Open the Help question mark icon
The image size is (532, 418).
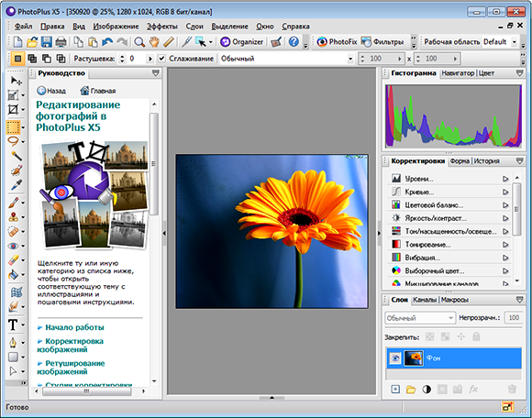[294, 41]
